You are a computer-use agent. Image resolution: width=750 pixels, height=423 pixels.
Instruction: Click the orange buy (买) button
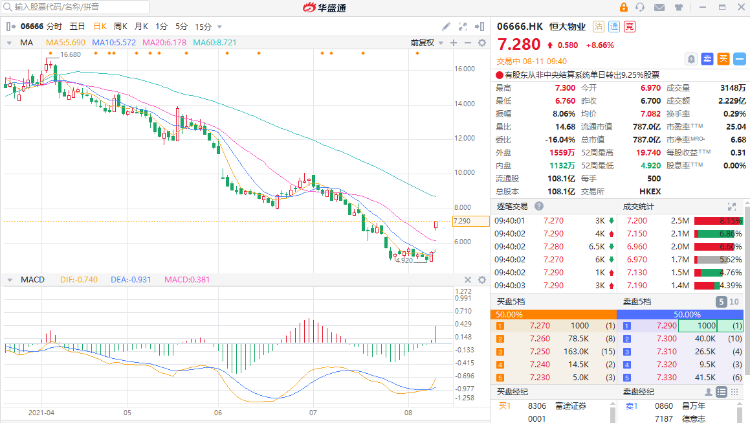[x=723, y=59]
